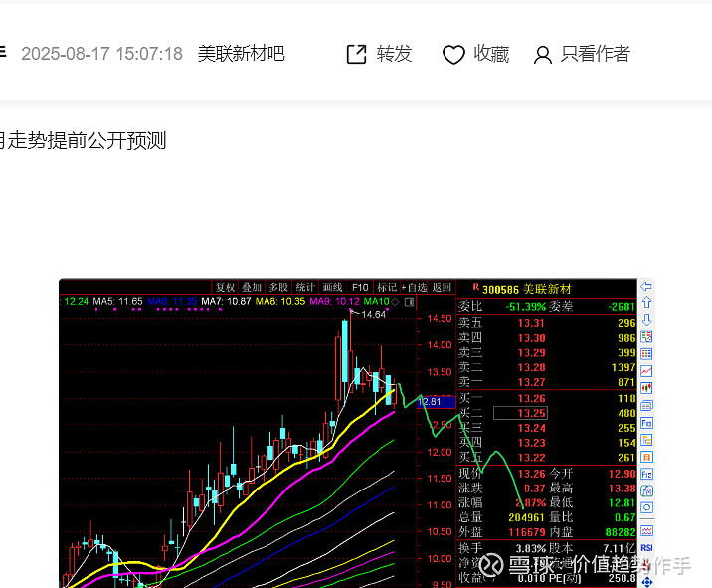Click the 卖四 price 13.30
This screenshot has width=712, height=588.
click(531, 338)
